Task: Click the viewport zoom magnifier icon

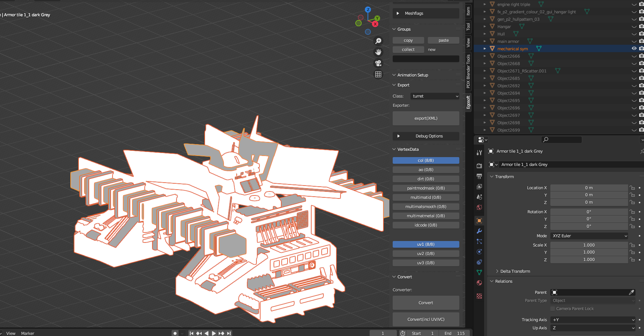Action: tap(378, 41)
